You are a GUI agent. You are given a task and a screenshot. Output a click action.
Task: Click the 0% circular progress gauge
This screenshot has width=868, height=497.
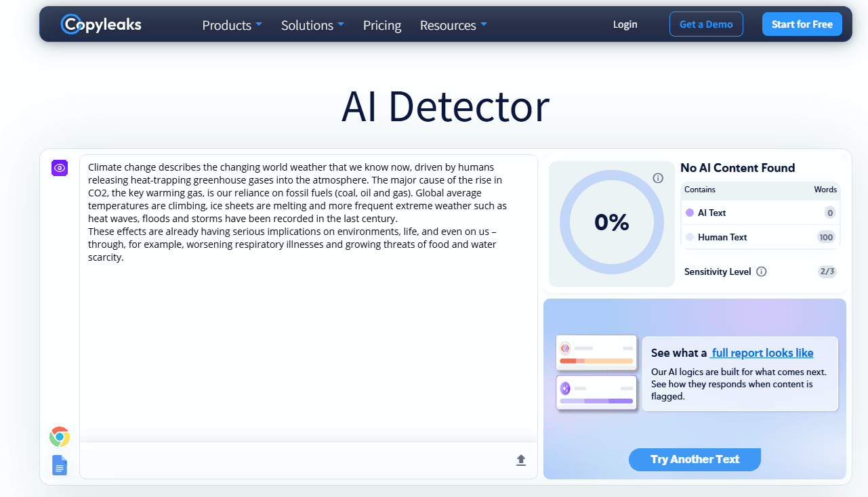612,223
